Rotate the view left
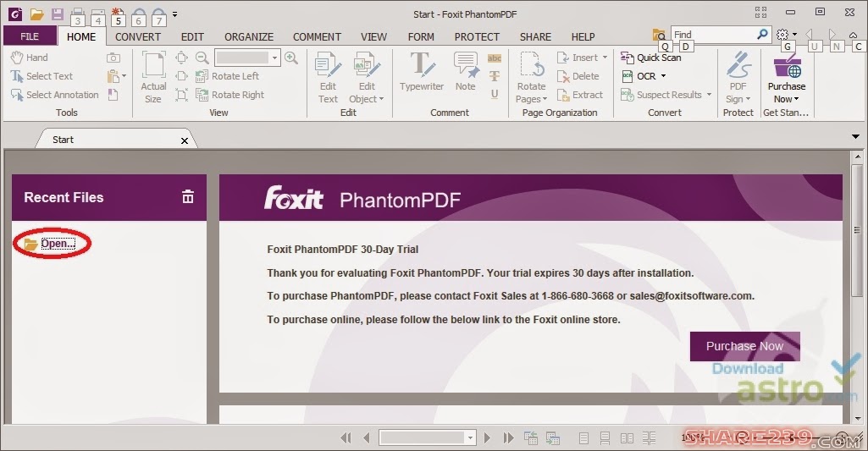868x451 pixels. [x=228, y=76]
